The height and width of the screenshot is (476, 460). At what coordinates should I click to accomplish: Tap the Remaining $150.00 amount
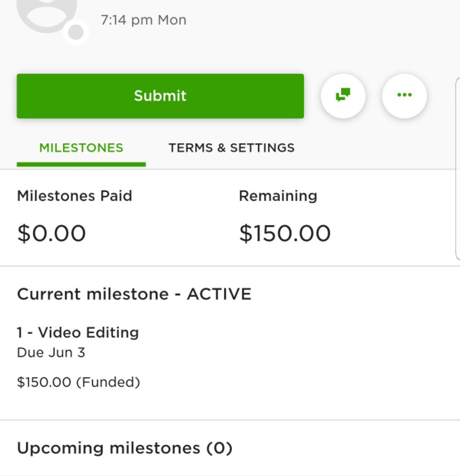[x=285, y=233]
